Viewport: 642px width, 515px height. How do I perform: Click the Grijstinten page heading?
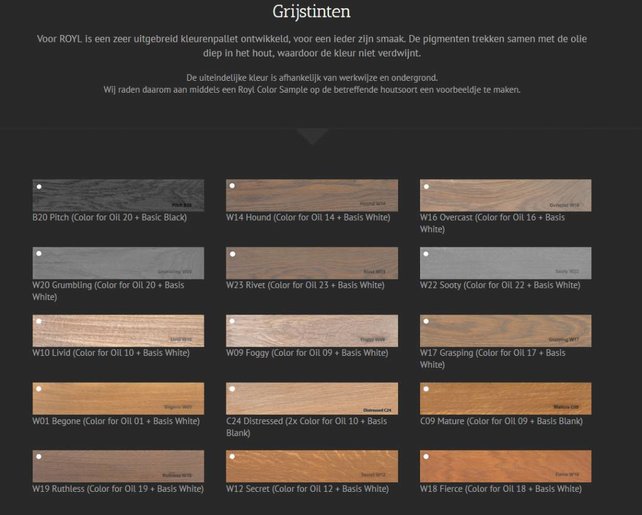[x=310, y=13]
